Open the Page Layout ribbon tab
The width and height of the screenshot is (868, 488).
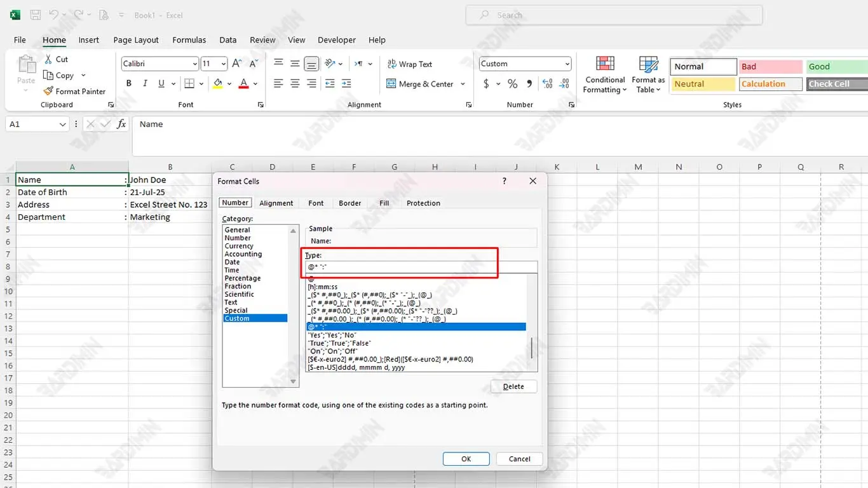[136, 40]
